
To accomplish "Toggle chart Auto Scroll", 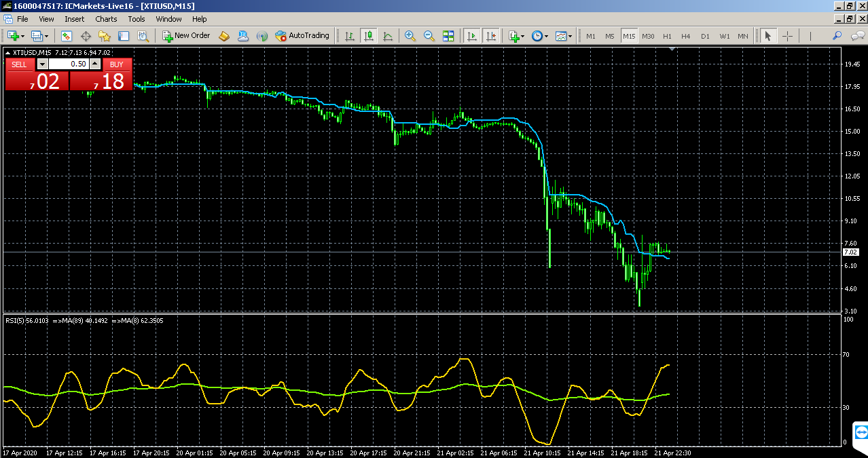I will click(471, 36).
